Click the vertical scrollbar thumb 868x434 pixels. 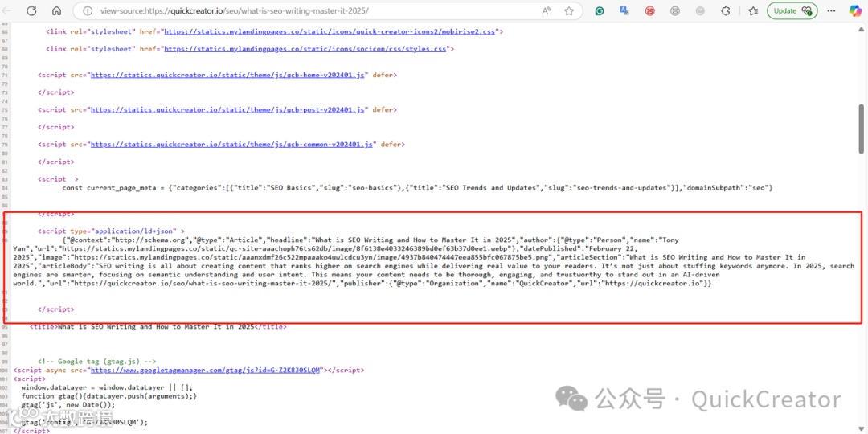[861, 129]
